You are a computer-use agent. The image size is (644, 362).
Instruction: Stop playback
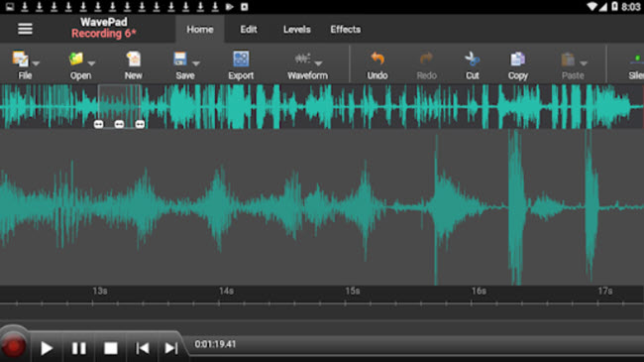(x=111, y=348)
